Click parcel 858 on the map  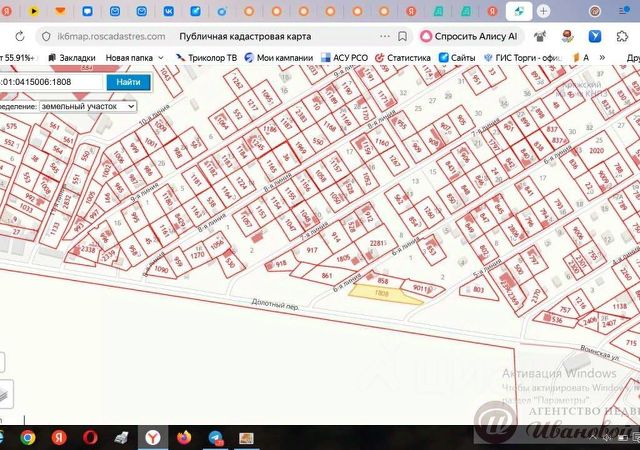click(x=383, y=281)
